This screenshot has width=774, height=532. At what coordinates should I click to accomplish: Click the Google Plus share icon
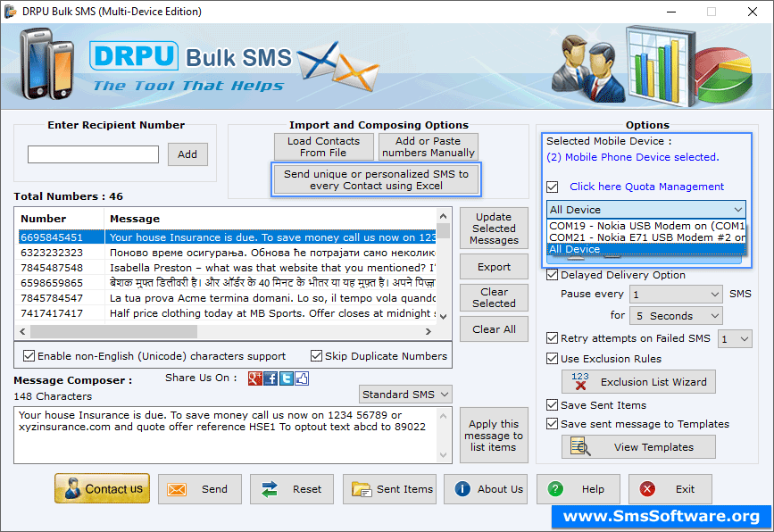coord(254,378)
